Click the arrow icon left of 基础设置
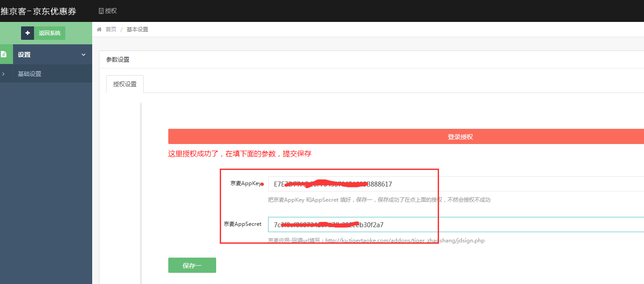 (4, 74)
